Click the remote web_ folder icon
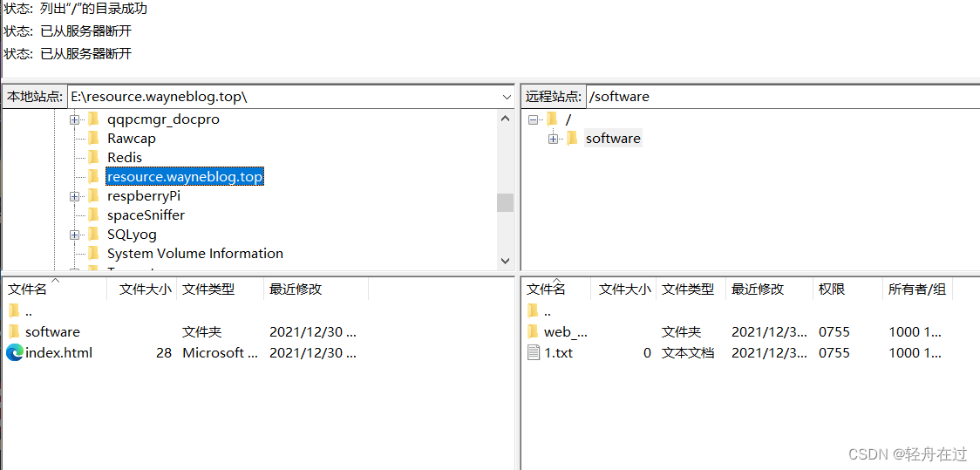This screenshot has width=980, height=470. [534, 332]
